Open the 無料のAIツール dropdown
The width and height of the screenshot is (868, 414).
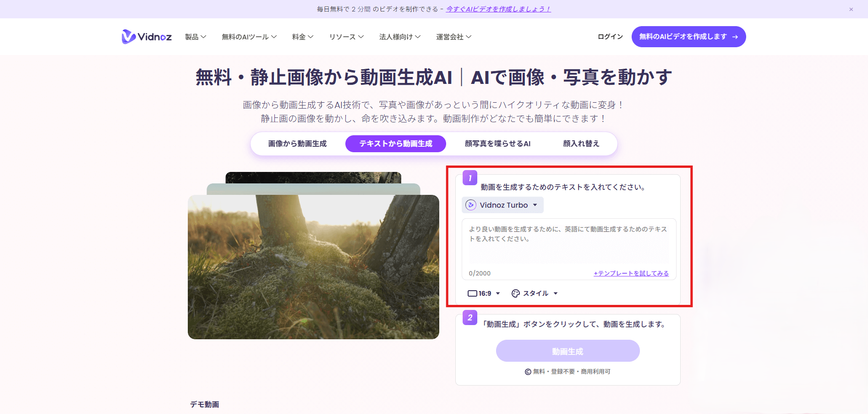[249, 36]
